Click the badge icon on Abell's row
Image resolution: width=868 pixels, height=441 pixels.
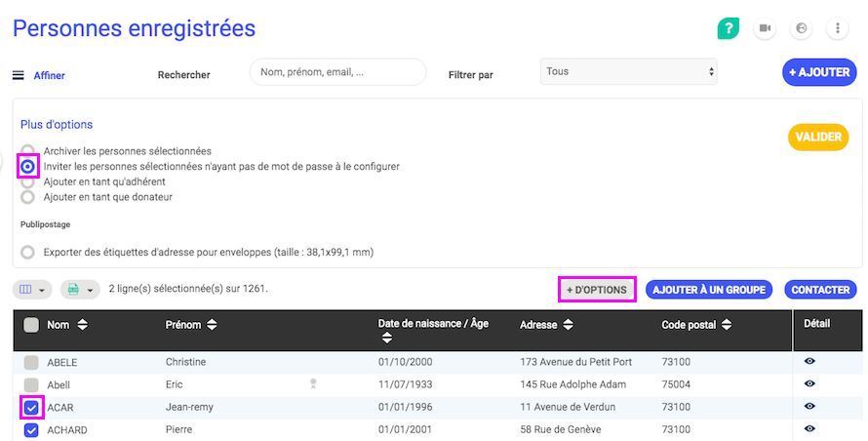(314, 384)
